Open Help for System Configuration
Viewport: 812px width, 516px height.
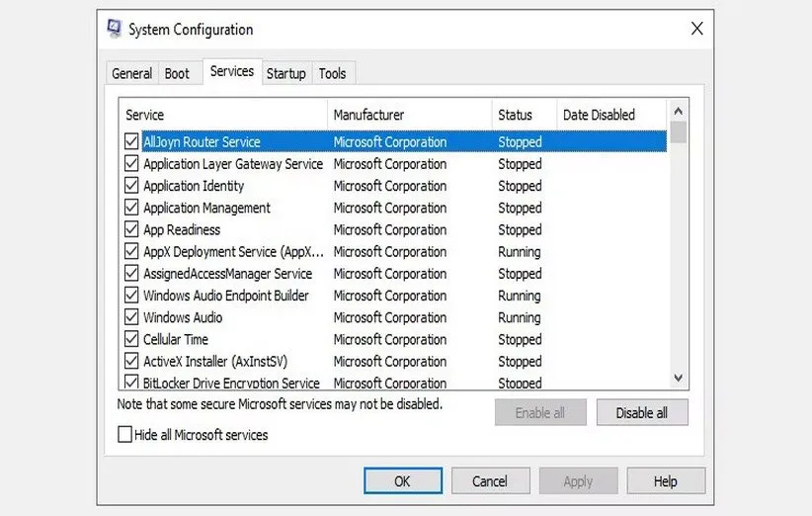coord(665,481)
